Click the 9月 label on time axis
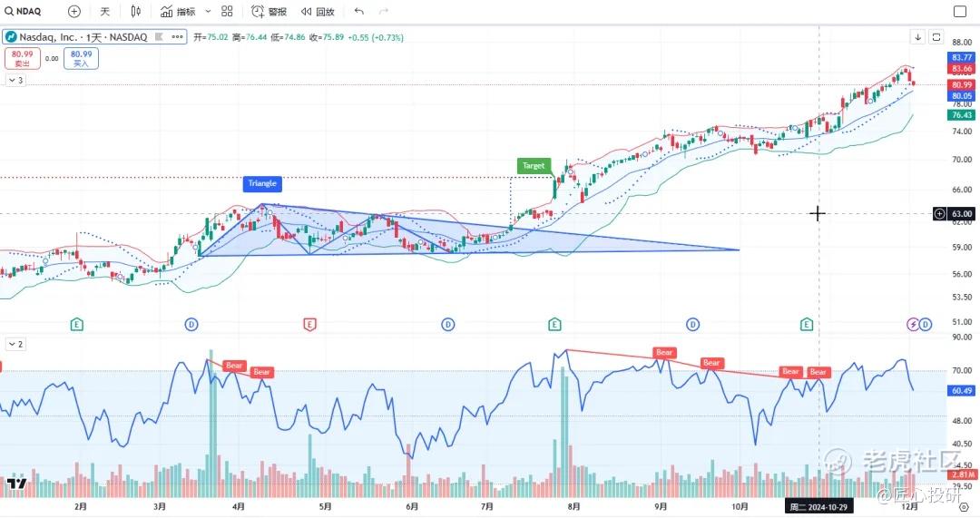 (661, 507)
